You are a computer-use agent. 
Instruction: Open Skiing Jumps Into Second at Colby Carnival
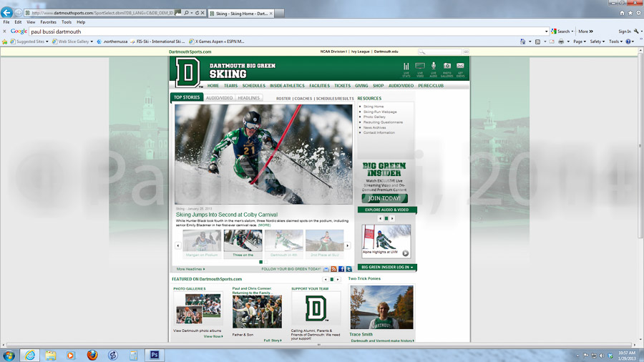227,215
